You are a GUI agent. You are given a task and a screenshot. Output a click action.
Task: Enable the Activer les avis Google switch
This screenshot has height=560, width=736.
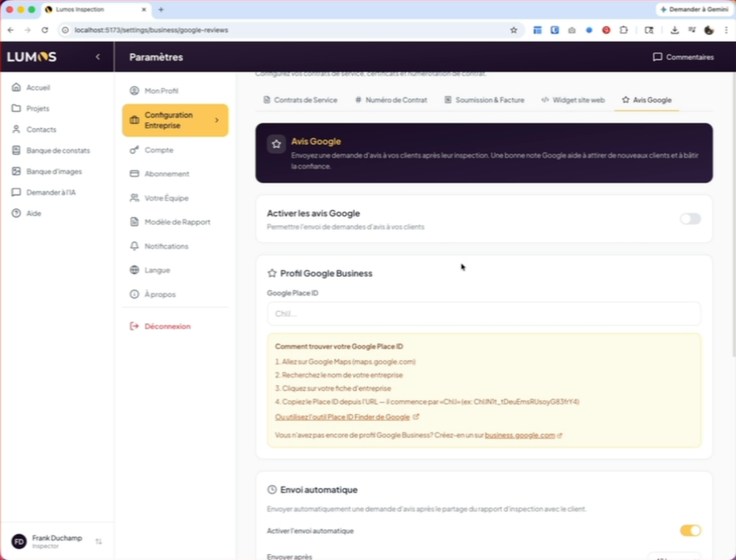coord(690,219)
